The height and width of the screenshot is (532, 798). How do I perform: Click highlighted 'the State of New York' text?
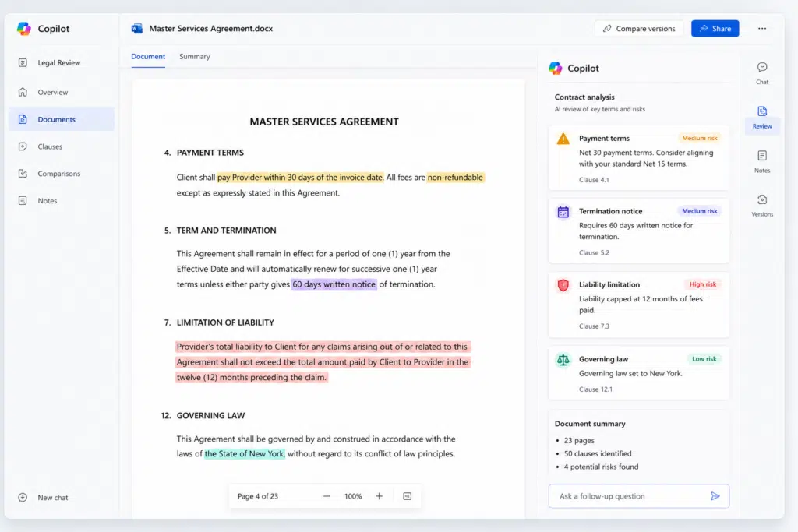pos(245,453)
